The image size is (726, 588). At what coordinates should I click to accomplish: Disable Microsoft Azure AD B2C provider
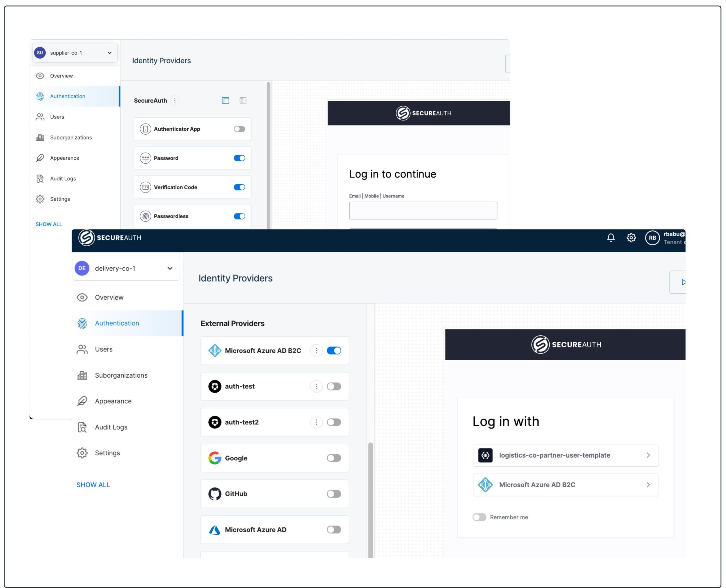[334, 351]
